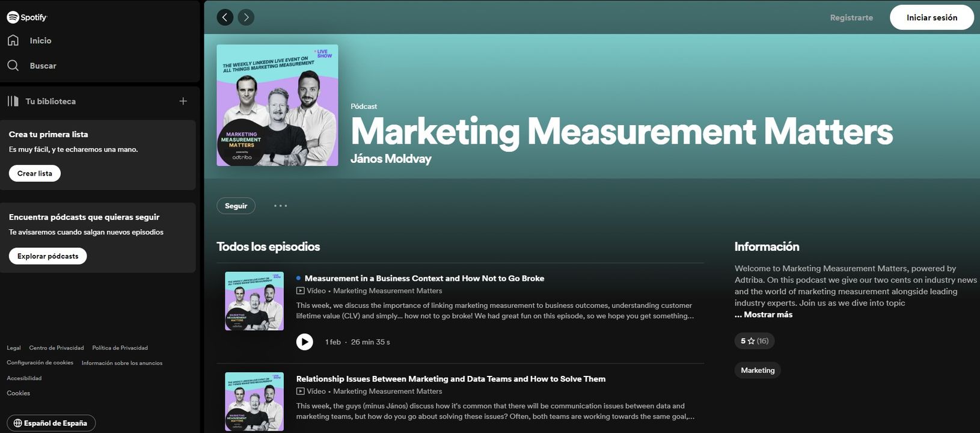Viewport: 980px width, 433px height.
Task: Collapse the Tu biblioteca library icon
Action: pyautogui.click(x=13, y=101)
